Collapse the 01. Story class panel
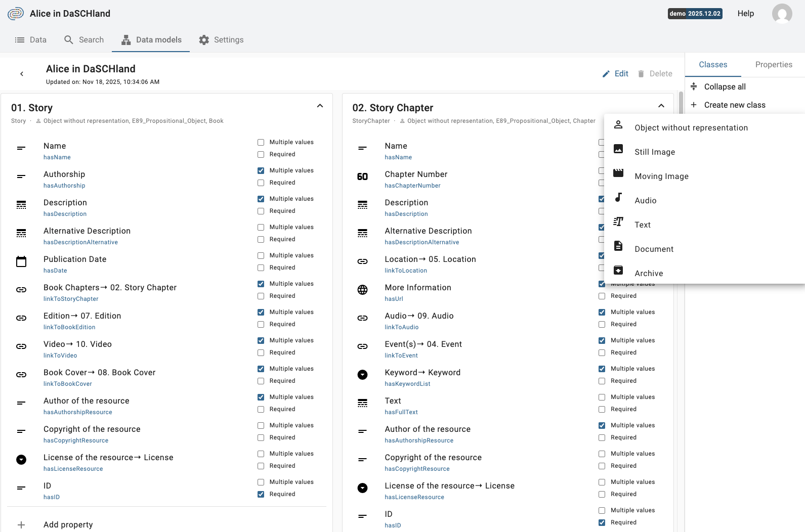 click(x=320, y=106)
